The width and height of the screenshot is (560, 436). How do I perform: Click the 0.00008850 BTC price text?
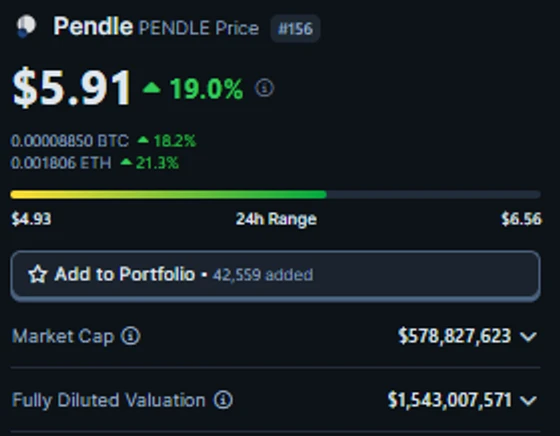70,141
